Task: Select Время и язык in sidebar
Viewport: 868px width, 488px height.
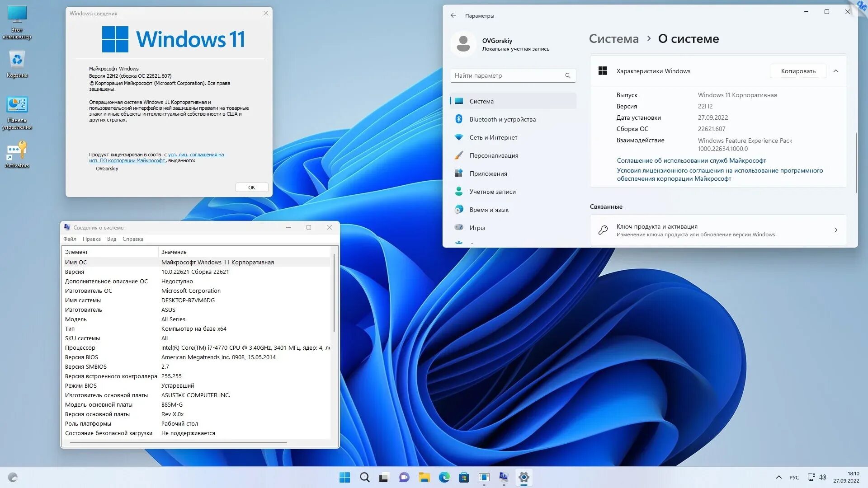Action: click(x=513, y=210)
